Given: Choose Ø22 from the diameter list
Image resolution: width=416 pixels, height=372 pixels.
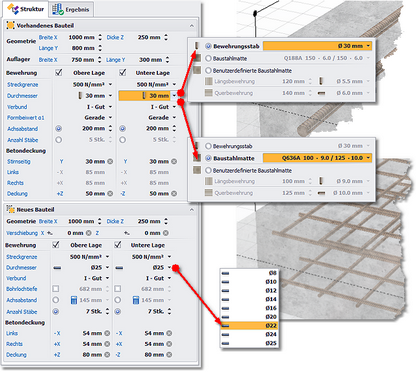Looking at the screenshot, I should (x=249, y=326).
